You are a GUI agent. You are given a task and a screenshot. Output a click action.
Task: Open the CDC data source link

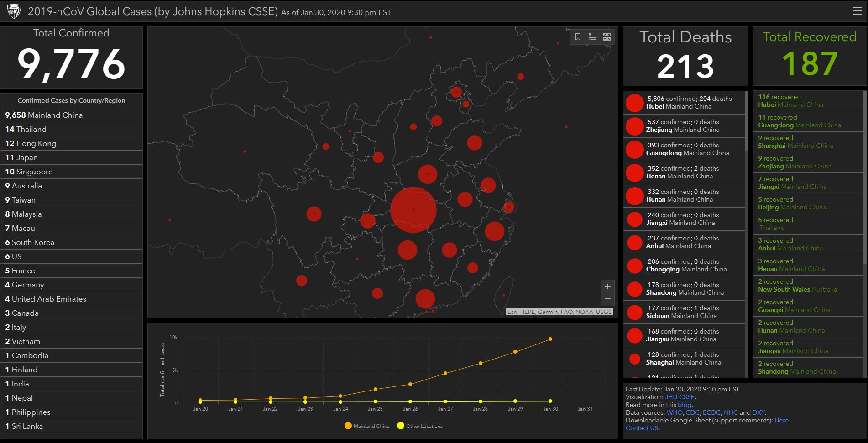pos(692,412)
